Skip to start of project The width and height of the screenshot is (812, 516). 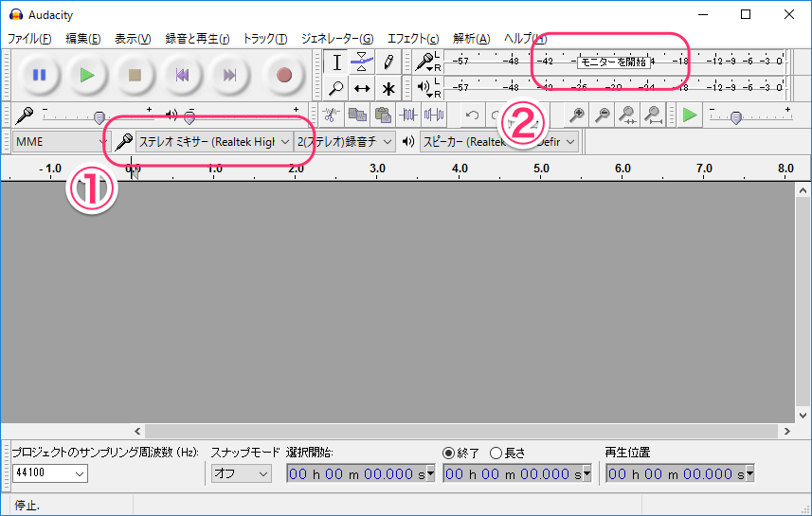coord(182,75)
